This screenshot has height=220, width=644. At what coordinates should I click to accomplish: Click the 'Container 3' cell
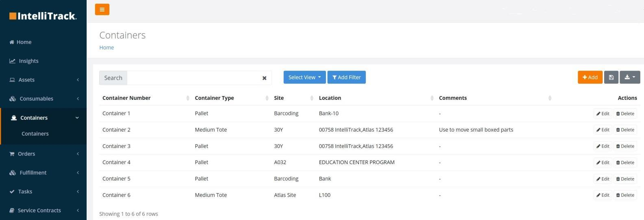(x=116, y=146)
